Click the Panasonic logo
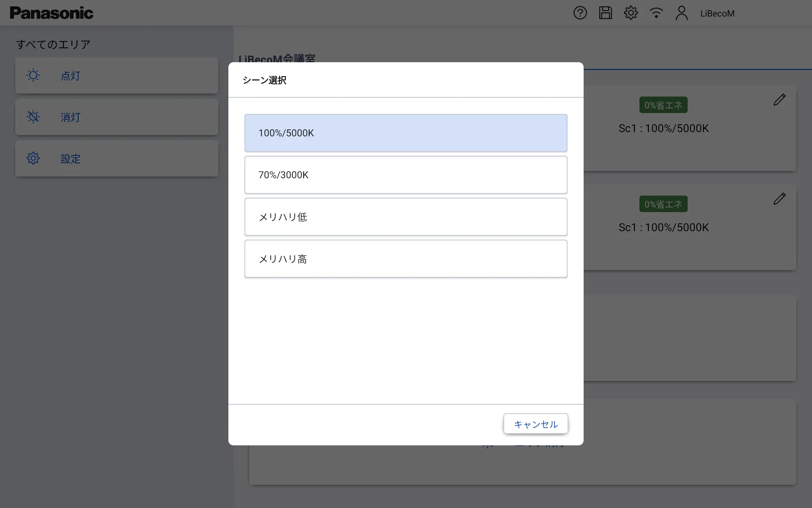 click(x=52, y=13)
